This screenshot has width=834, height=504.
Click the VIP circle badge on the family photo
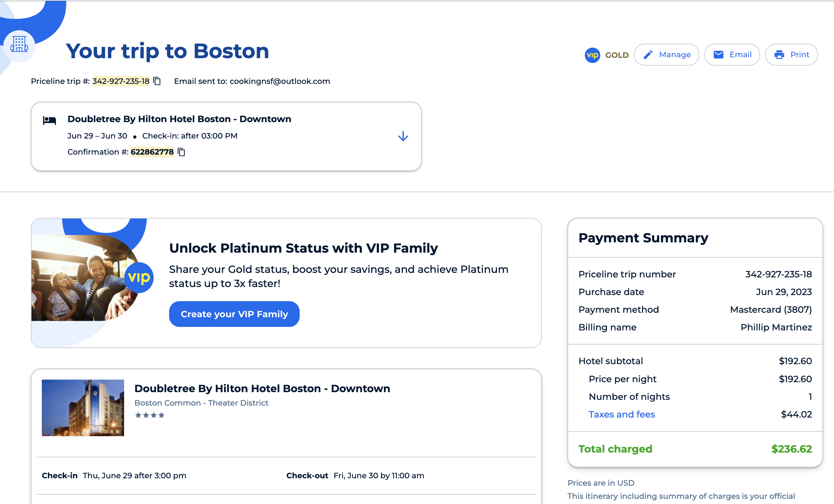pos(139,278)
